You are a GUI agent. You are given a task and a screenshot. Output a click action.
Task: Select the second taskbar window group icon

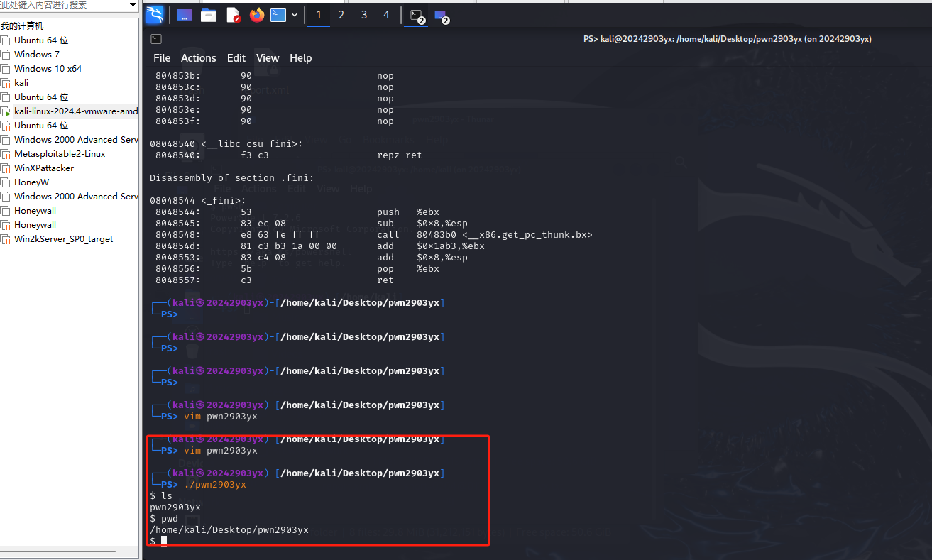pos(442,16)
